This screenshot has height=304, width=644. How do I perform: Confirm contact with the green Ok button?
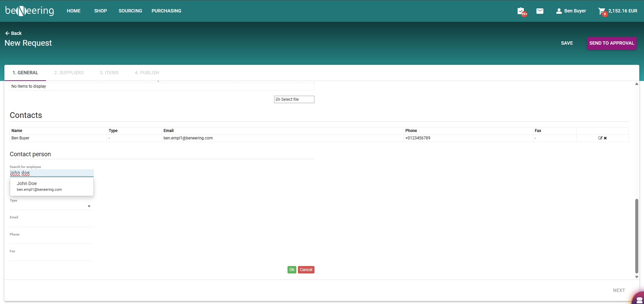(292, 270)
